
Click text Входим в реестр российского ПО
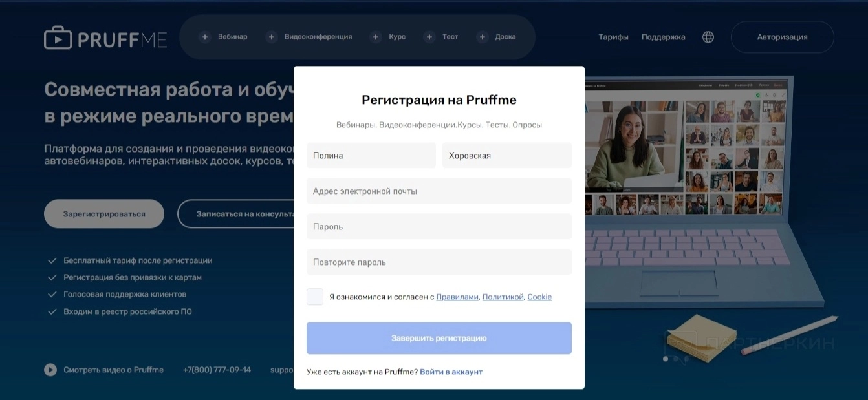(x=127, y=311)
